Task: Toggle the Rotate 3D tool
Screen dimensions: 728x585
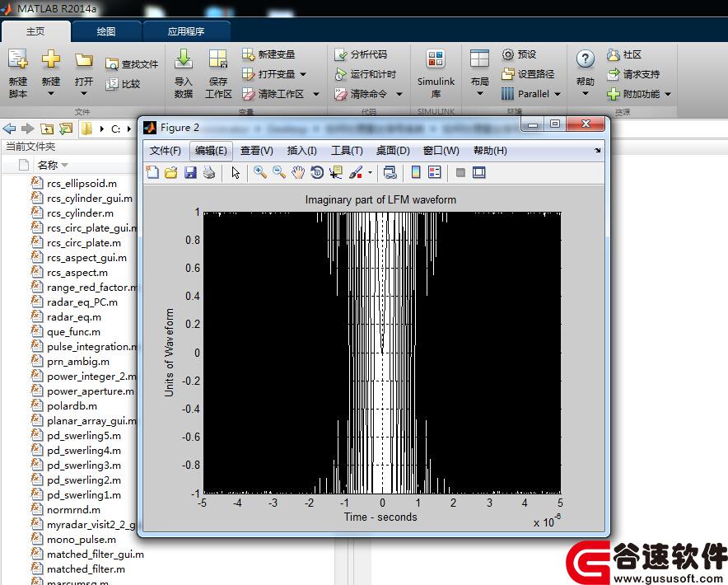Action: tap(317, 173)
